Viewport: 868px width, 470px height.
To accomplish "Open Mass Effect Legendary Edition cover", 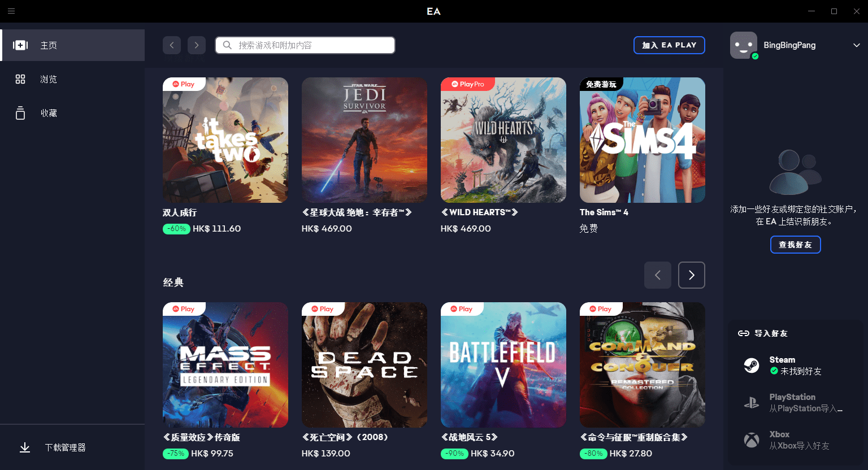I will (225, 365).
